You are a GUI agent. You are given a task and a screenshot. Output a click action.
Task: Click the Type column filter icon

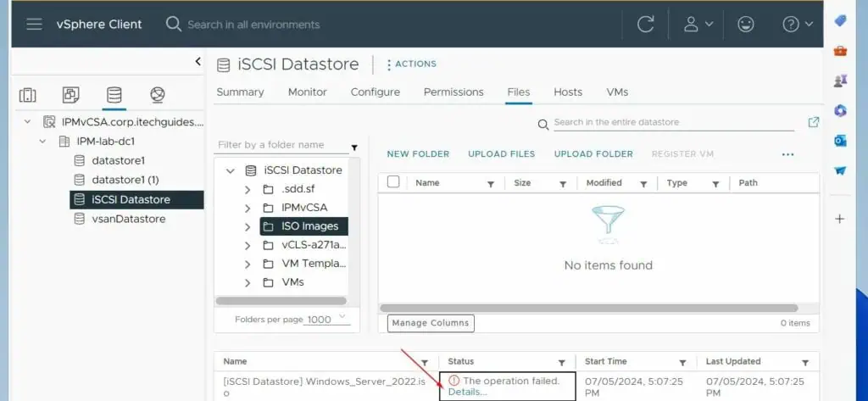pyautogui.click(x=715, y=184)
